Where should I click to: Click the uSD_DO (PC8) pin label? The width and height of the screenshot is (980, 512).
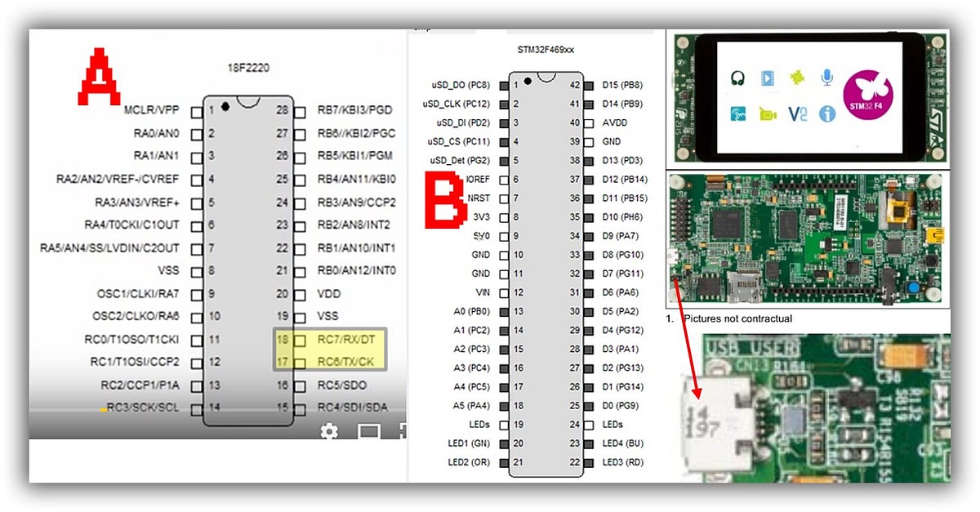point(461,85)
